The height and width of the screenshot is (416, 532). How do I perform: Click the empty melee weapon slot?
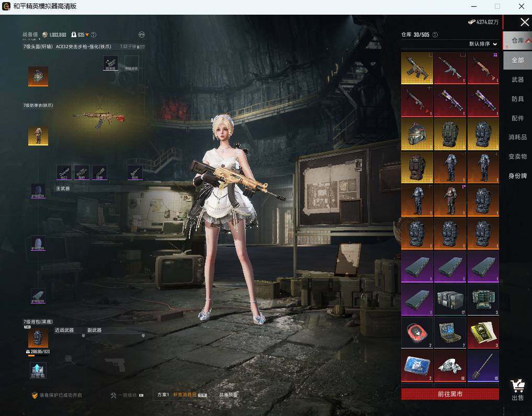69,359
